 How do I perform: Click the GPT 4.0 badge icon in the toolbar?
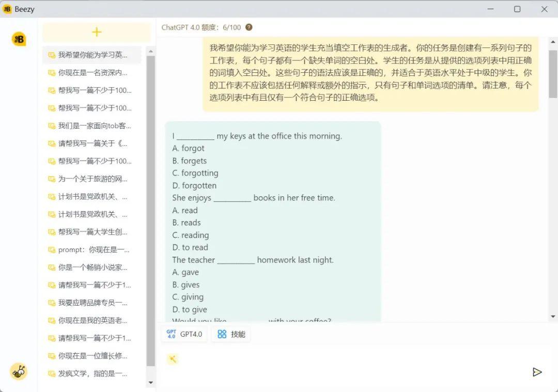(x=172, y=333)
